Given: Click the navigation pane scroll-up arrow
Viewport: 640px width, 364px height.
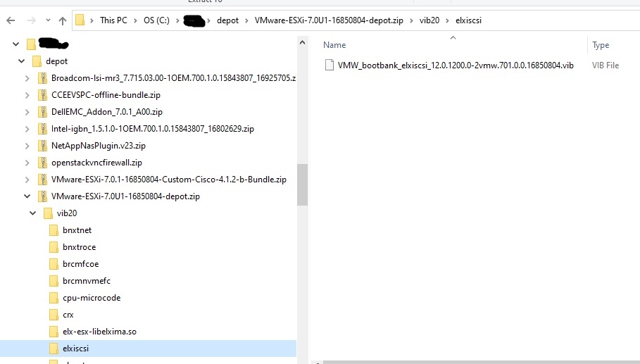Looking at the screenshot, I should [x=302, y=42].
